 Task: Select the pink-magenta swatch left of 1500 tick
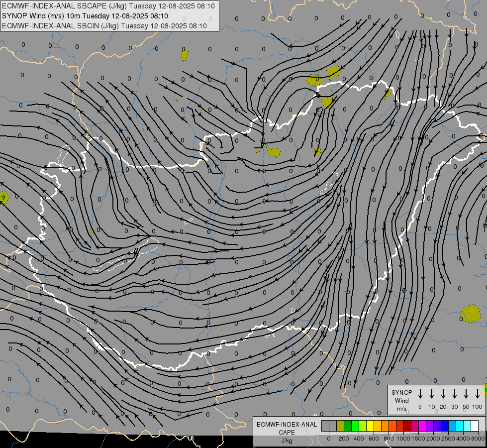pyautogui.click(x=415, y=426)
